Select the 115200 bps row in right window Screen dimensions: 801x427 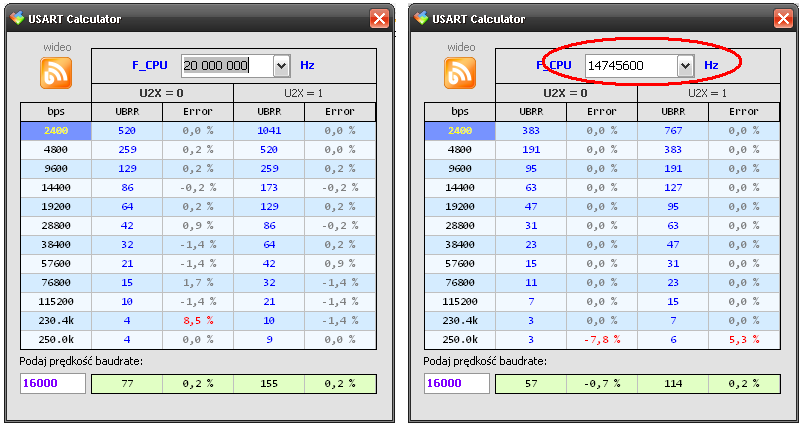(x=602, y=302)
